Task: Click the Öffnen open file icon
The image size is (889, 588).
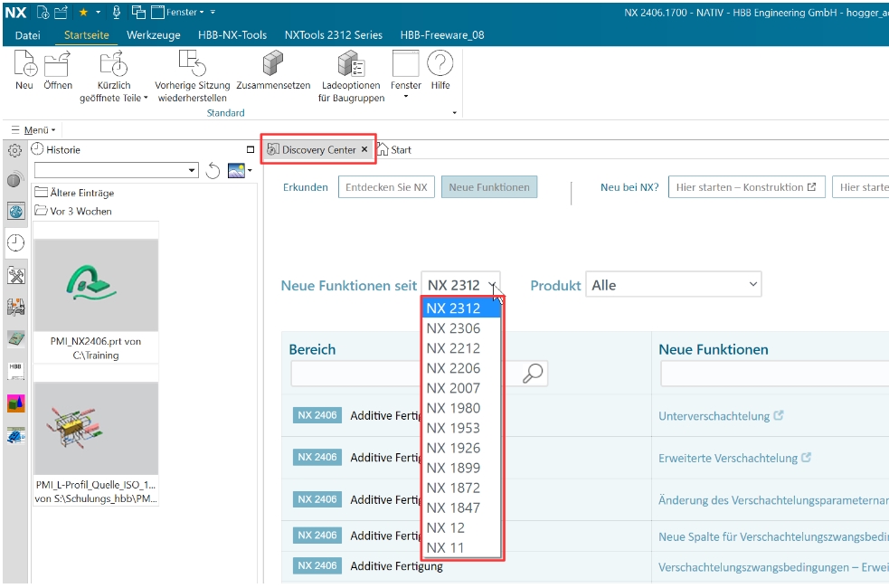Action: 57,63
